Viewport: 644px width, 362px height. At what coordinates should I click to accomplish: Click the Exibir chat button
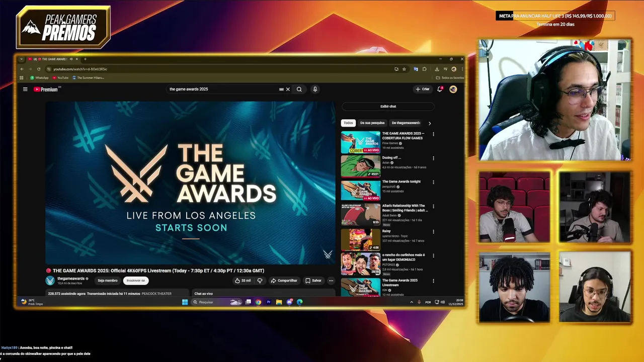[388, 106]
